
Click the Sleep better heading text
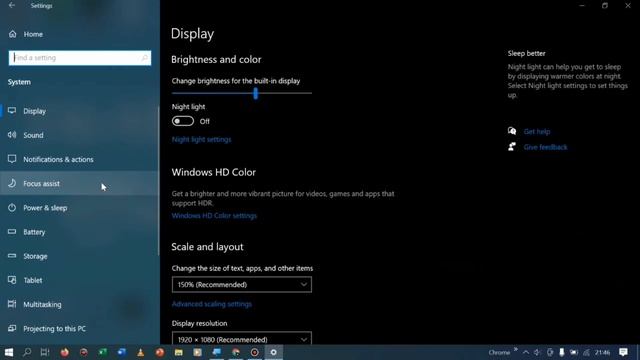pyautogui.click(x=527, y=53)
